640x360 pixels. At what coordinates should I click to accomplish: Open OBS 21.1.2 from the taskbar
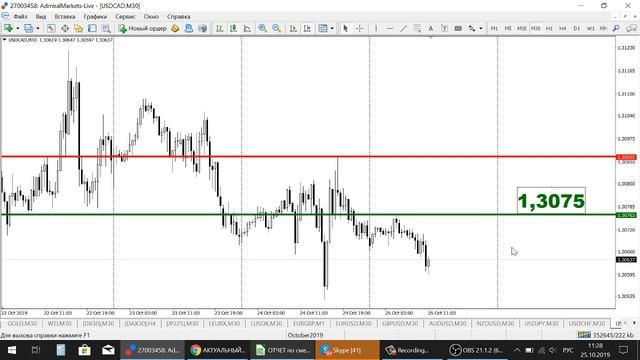click(x=476, y=350)
